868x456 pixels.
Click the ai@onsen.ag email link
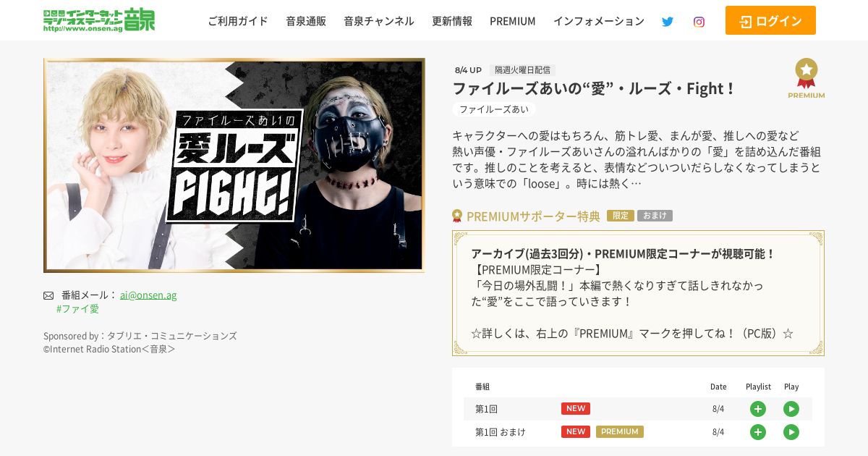pos(148,295)
